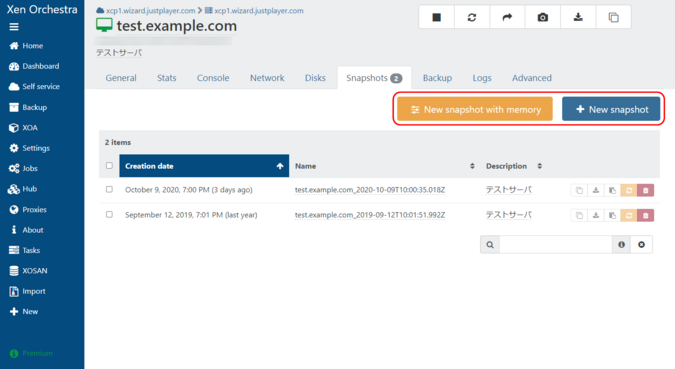
Task: Edit the VM description テストサーバ below the title
Action: tap(119, 53)
